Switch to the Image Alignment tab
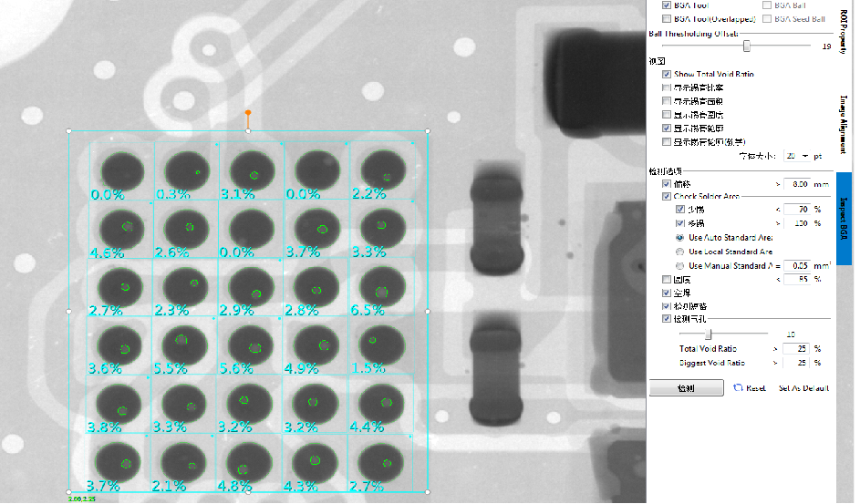The image size is (860, 504). (x=844, y=124)
